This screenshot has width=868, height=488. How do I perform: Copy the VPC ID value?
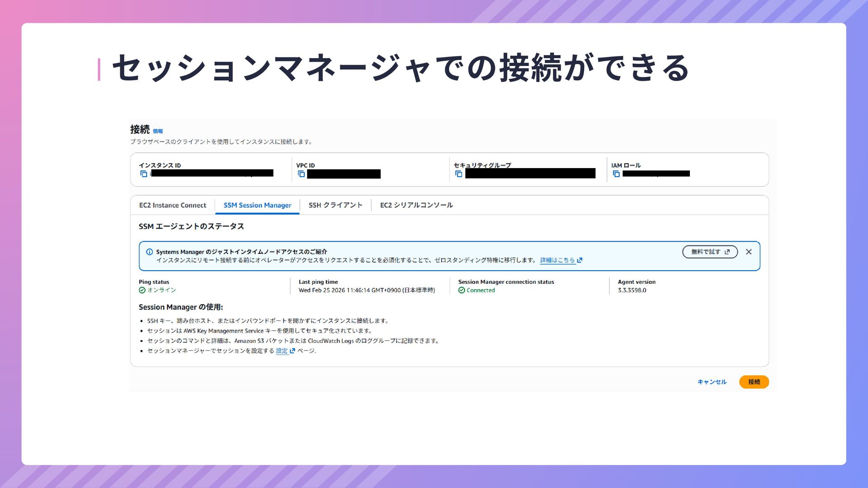point(301,174)
